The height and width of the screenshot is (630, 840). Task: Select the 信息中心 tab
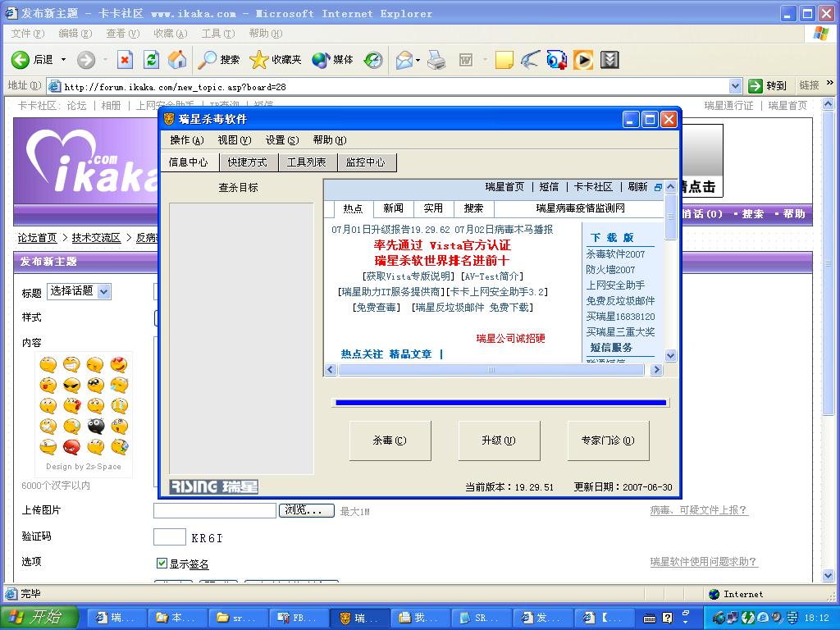point(189,162)
